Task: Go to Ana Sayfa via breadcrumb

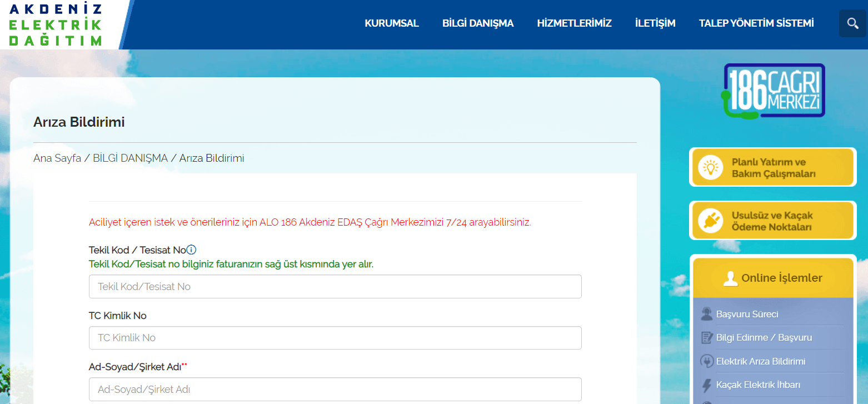Action: [57, 158]
